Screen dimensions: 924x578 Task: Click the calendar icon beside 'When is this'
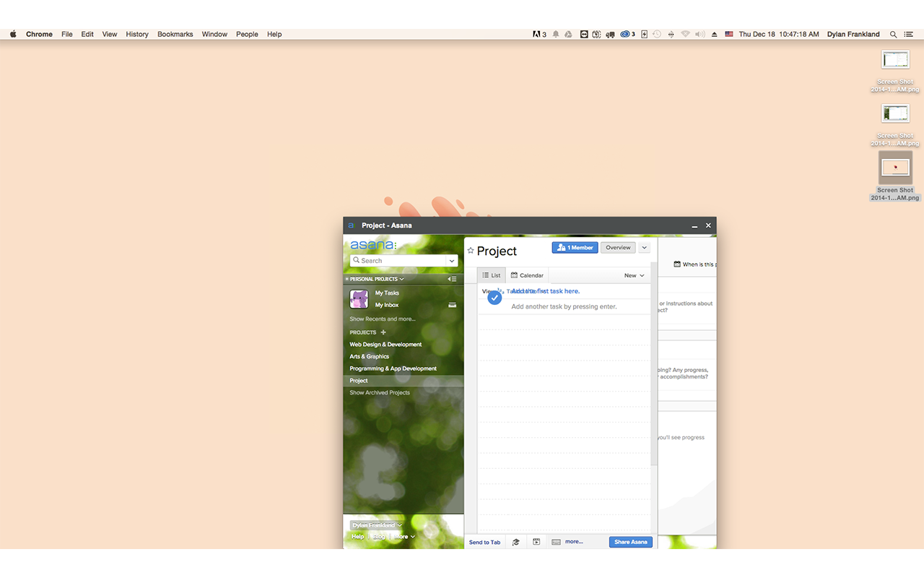pos(677,264)
